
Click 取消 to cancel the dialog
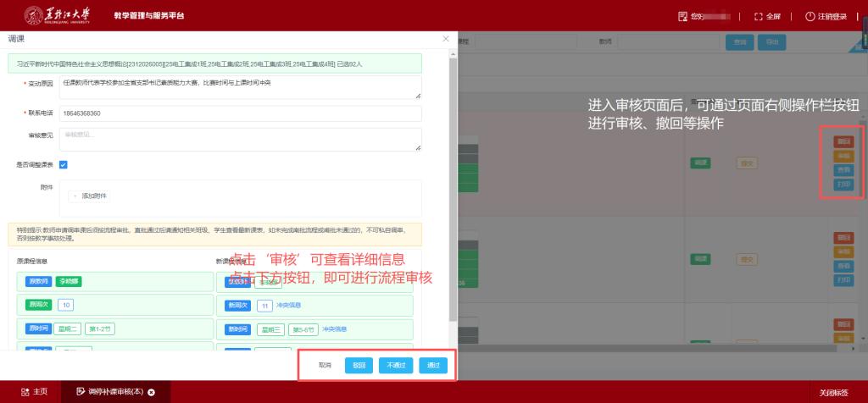pyautogui.click(x=325, y=366)
